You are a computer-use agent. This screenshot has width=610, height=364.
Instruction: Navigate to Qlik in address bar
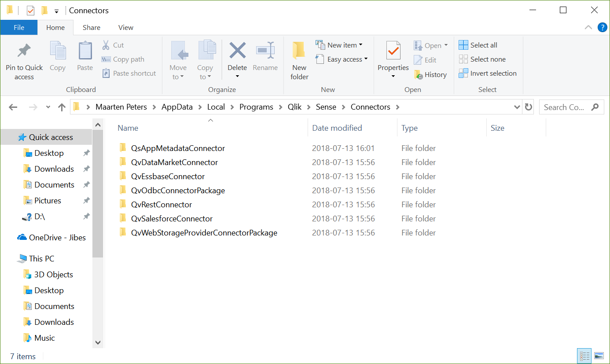point(294,107)
